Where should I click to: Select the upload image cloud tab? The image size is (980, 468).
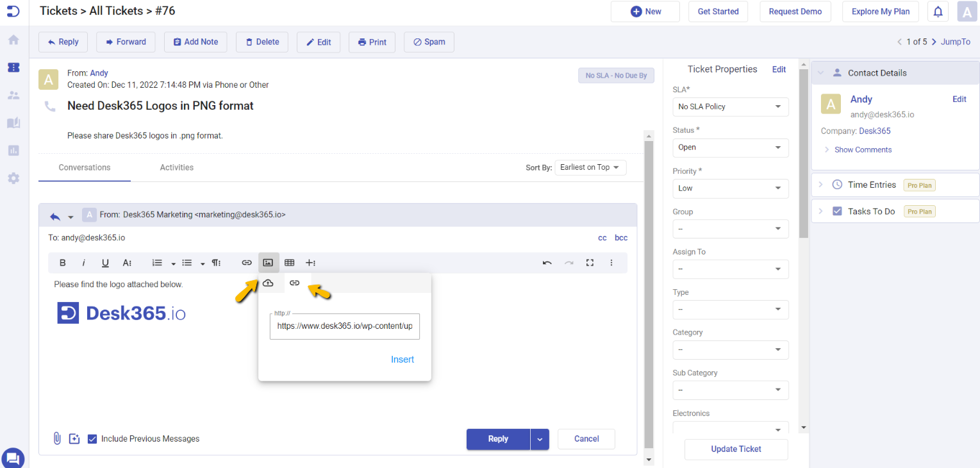click(269, 283)
